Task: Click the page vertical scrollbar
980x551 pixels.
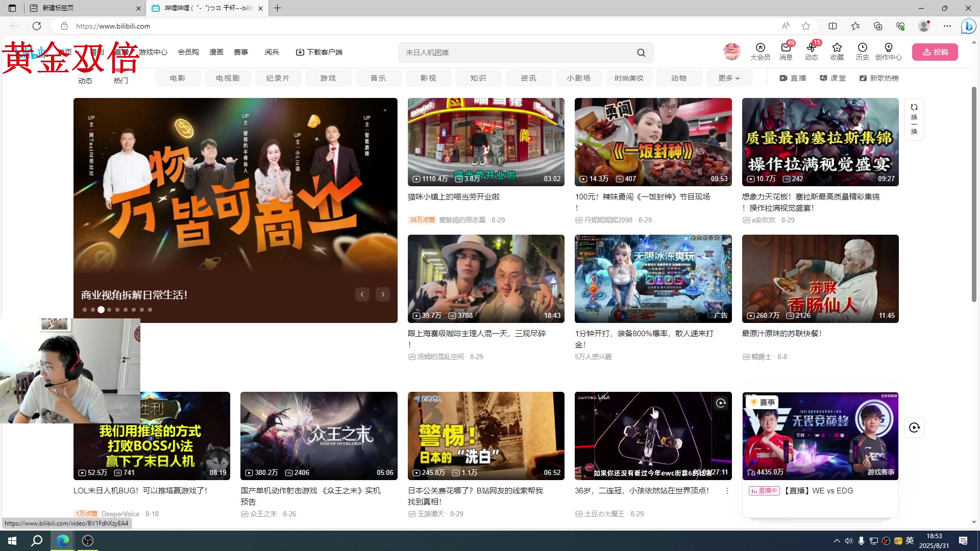Action: (x=974, y=194)
